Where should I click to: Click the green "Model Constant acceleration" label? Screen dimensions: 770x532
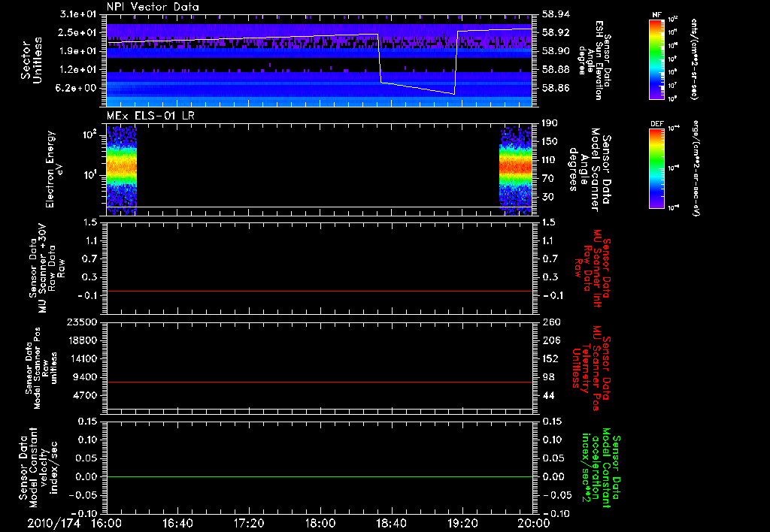tap(600, 467)
